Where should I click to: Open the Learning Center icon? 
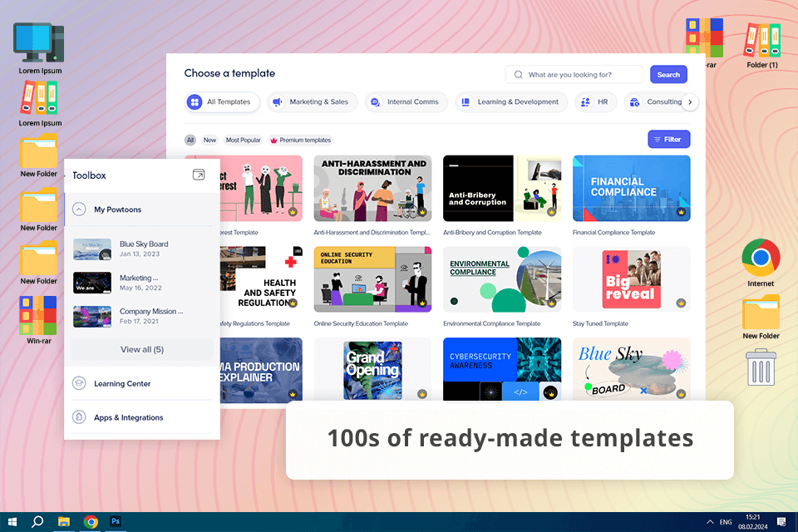click(79, 383)
